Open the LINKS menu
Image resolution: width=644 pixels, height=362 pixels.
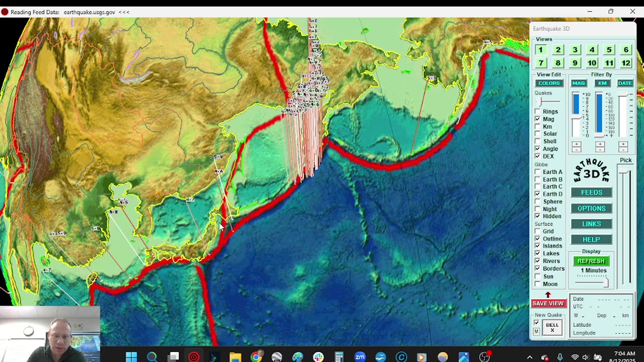tap(592, 224)
